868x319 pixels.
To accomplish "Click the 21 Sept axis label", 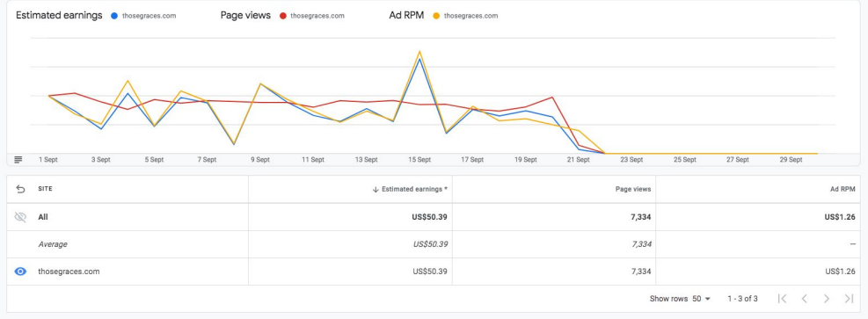I will [579, 160].
